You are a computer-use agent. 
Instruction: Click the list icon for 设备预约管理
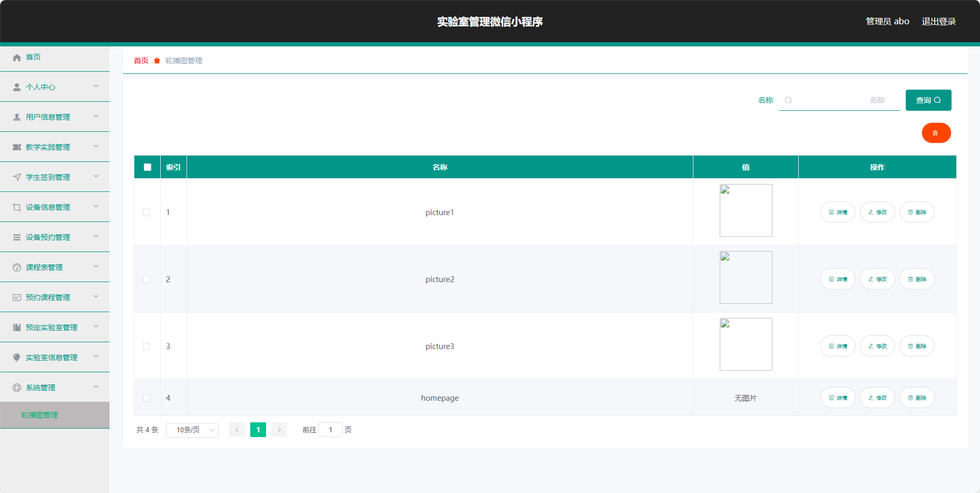[17, 237]
